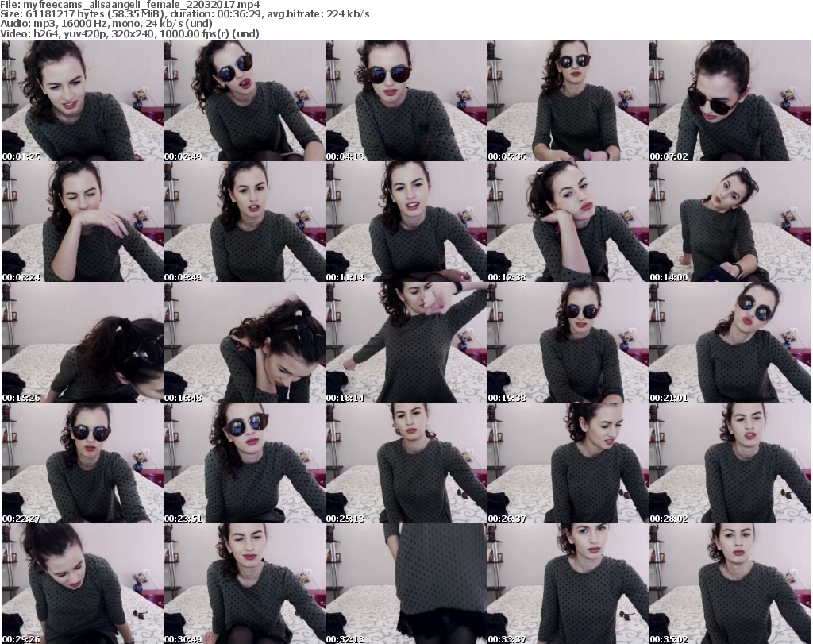Select the "Video: h264, yuv420p" line
The height and width of the screenshot is (644, 813).
(x=129, y=33)
